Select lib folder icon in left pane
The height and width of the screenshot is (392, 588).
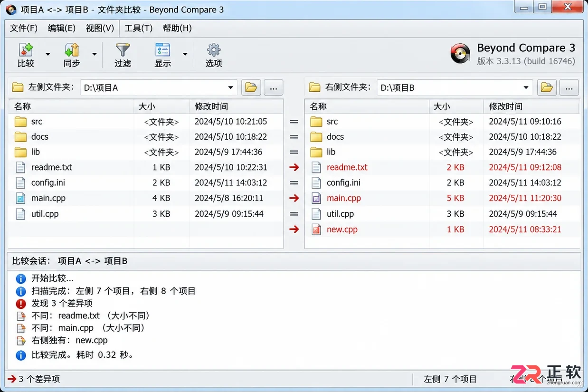click(x=20, y=152)
